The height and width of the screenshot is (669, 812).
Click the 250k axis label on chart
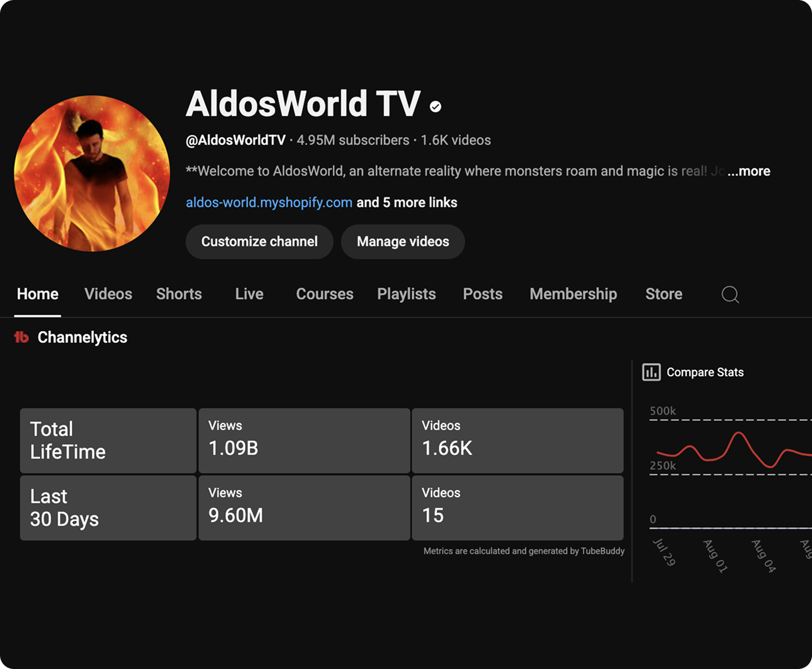663,465
